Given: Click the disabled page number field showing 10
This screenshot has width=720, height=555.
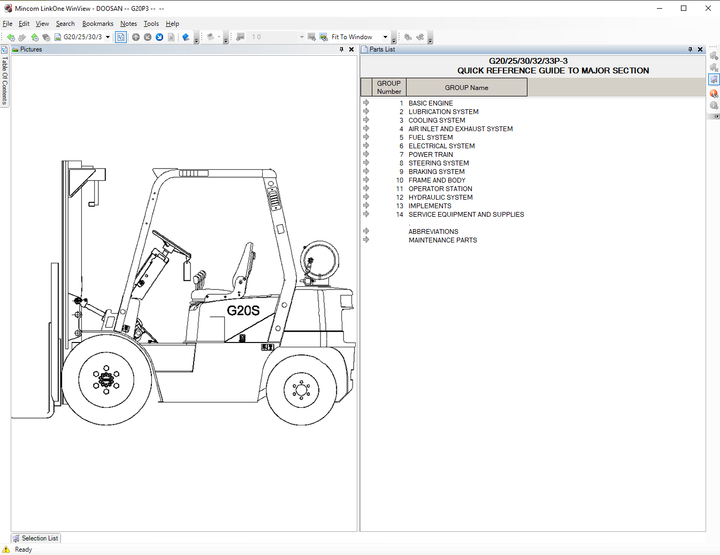Looking at the screenshot, I should (277, 37).
